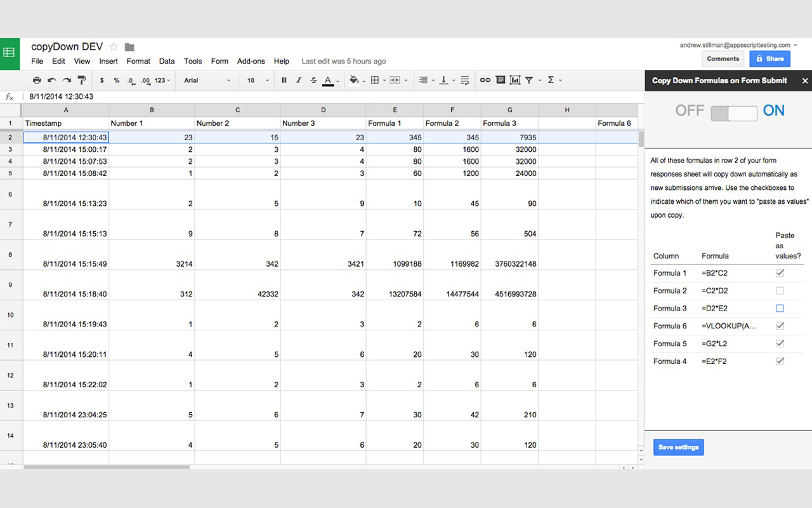Screen dimensions: 812x508
Task: Open the Format menu
Action: click(x=138, y=62)
